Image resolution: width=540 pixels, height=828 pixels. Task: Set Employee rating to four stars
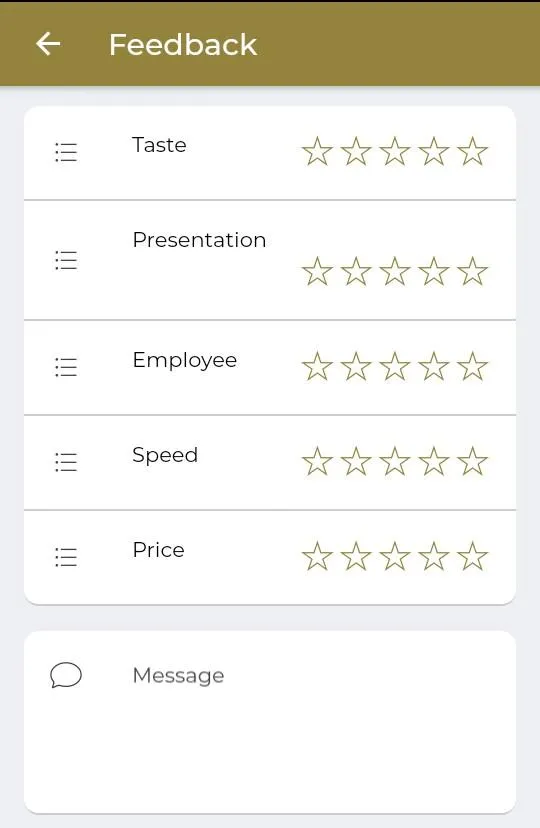tap(434, 366)
